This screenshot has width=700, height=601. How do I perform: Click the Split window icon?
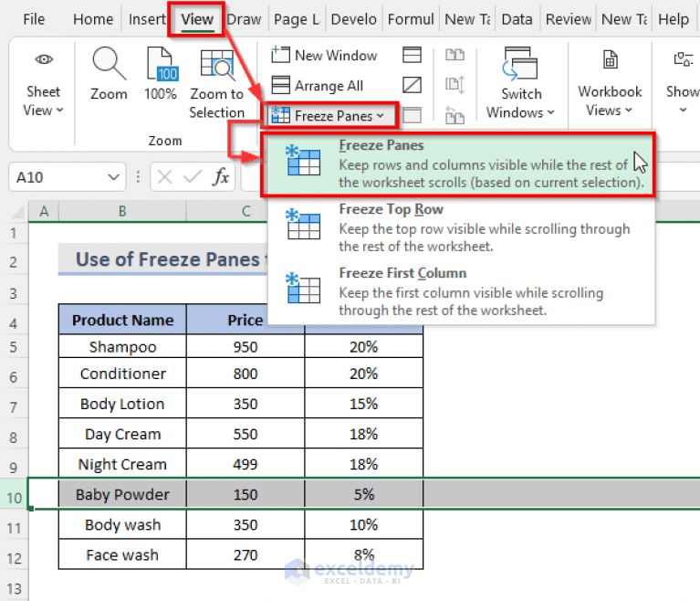point(412,55)
